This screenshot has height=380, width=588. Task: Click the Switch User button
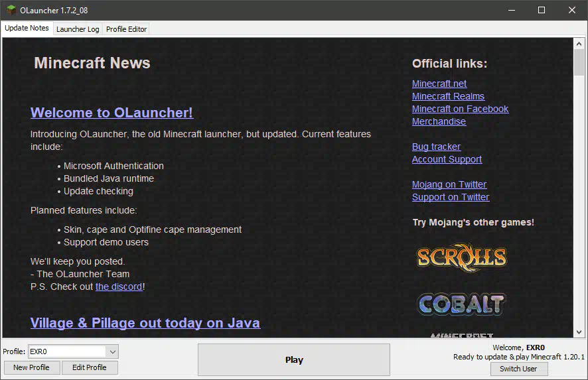pyautogui.click(x=518, y=369)
